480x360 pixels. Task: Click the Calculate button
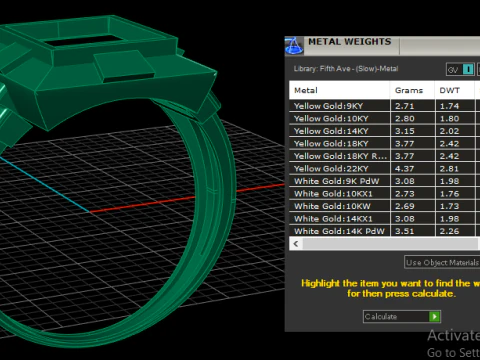point(402,316)
